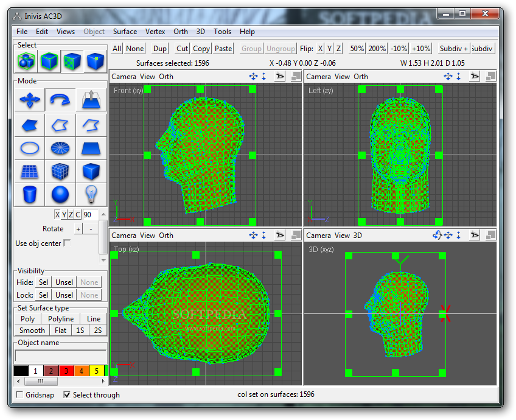This screenshot has width=516, height=420.
Task: Click the Cylinder primitive tool
Action: (30, 194)
